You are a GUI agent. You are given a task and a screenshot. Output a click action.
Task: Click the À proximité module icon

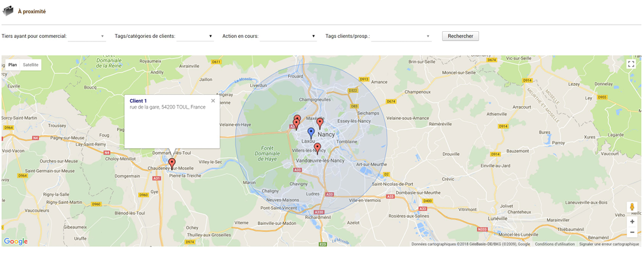click(8, 11)
